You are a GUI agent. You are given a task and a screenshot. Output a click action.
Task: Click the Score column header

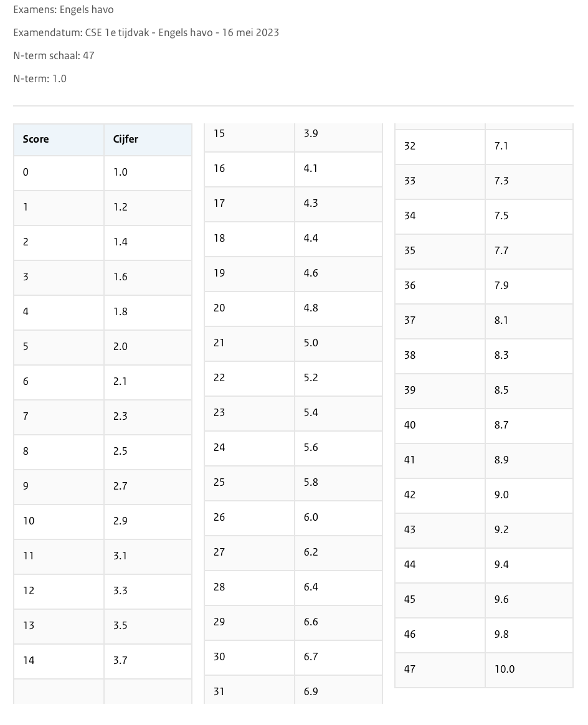click(36, 140)
